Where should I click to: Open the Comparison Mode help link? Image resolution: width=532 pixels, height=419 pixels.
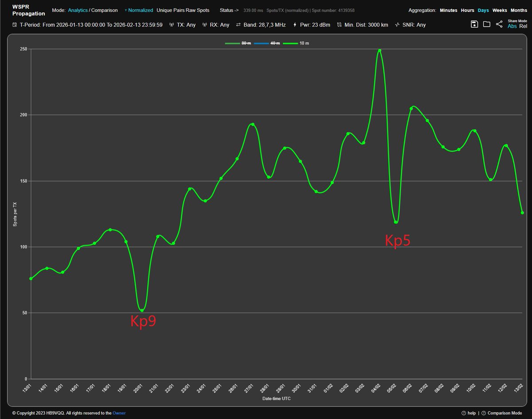504,413
